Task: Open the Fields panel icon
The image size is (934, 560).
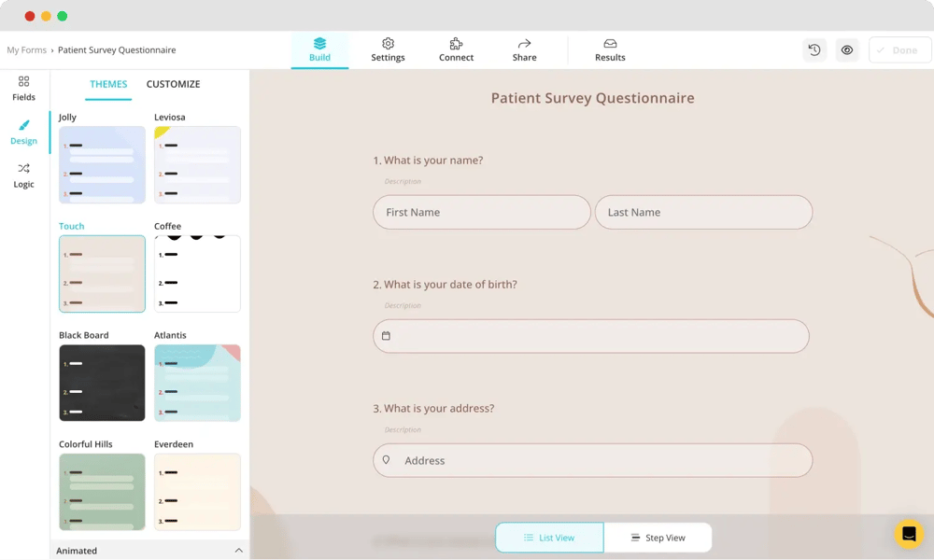Action: coord(23,82)
